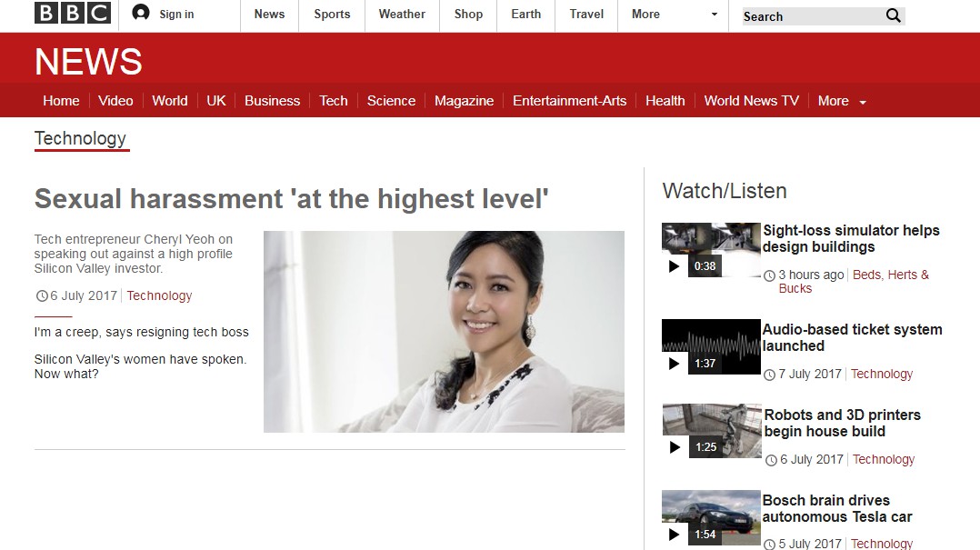Click Technology tag beside 5 July 2017
980x550 pixels.
coord(882,544)
